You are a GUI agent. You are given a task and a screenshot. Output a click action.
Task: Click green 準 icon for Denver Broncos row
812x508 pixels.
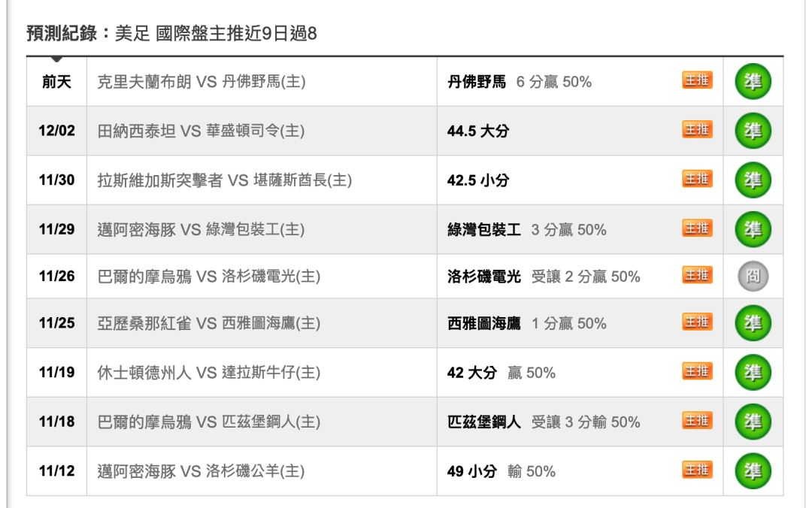click(x=753, y=82)
